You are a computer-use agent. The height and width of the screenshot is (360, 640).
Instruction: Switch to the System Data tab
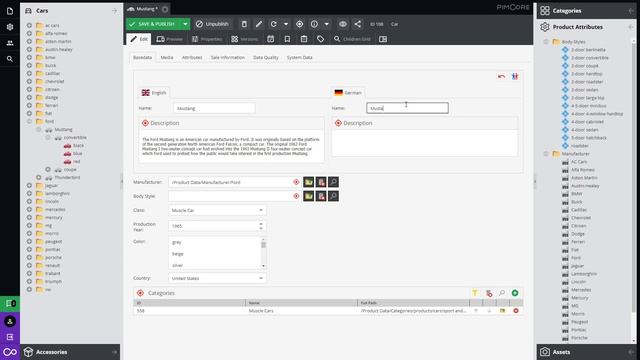point(299,58)
